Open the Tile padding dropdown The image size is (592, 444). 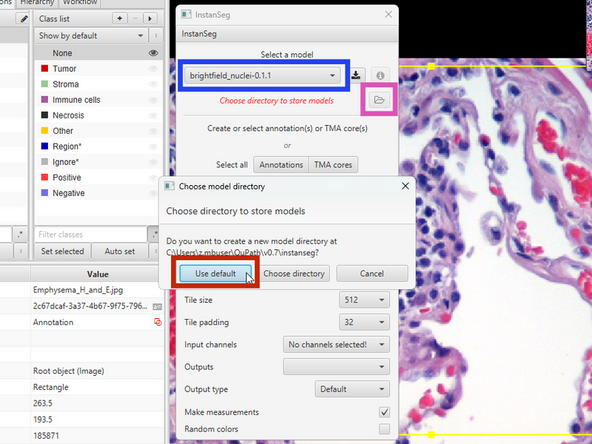(364, 322)
